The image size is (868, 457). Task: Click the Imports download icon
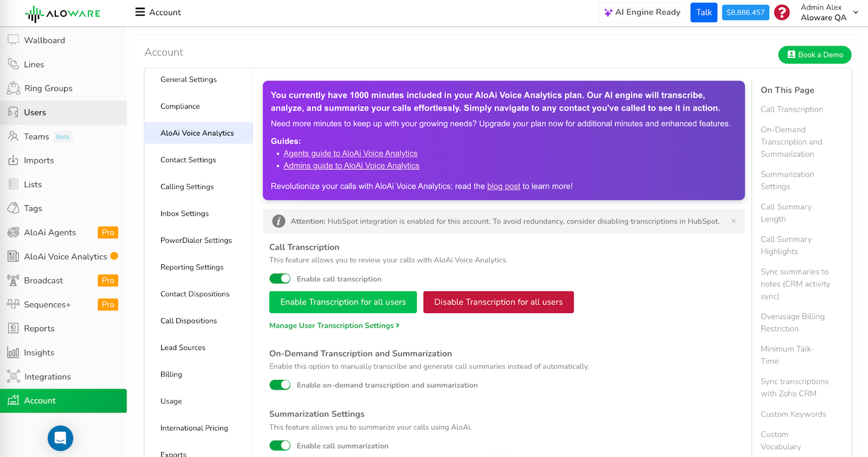point(13,160)
